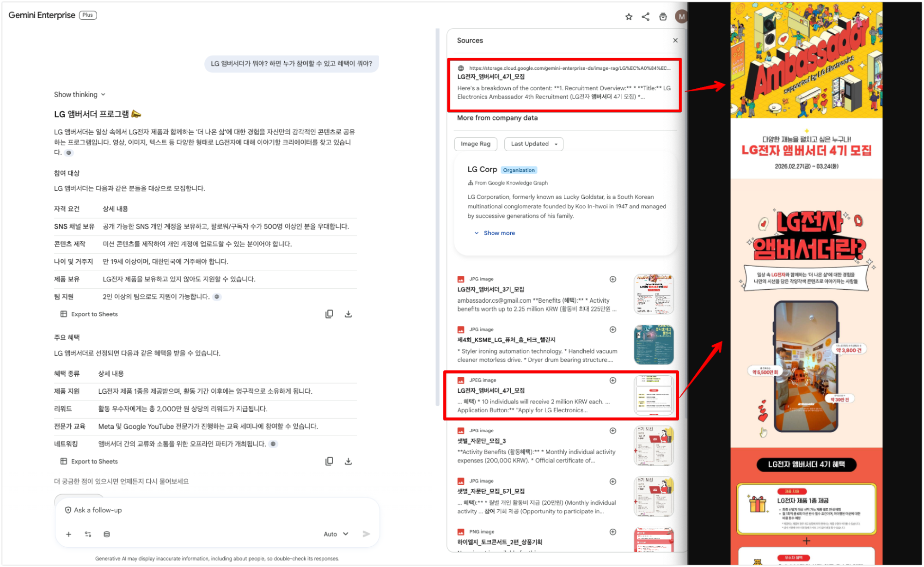Click citation icon in 팀 지원 row

point(217,297)
